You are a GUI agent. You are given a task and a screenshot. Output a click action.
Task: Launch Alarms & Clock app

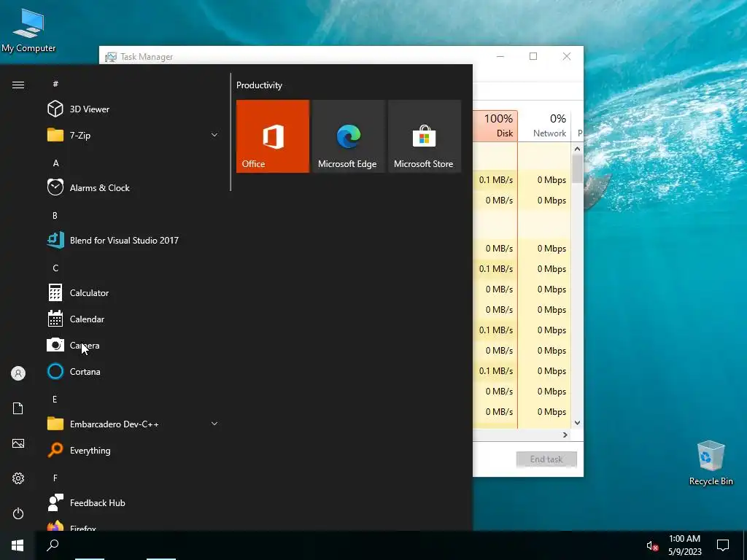[x=133, y=187]
